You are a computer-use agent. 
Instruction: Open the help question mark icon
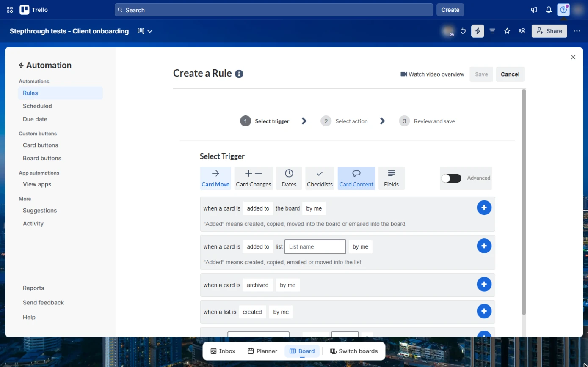(563, 10)
